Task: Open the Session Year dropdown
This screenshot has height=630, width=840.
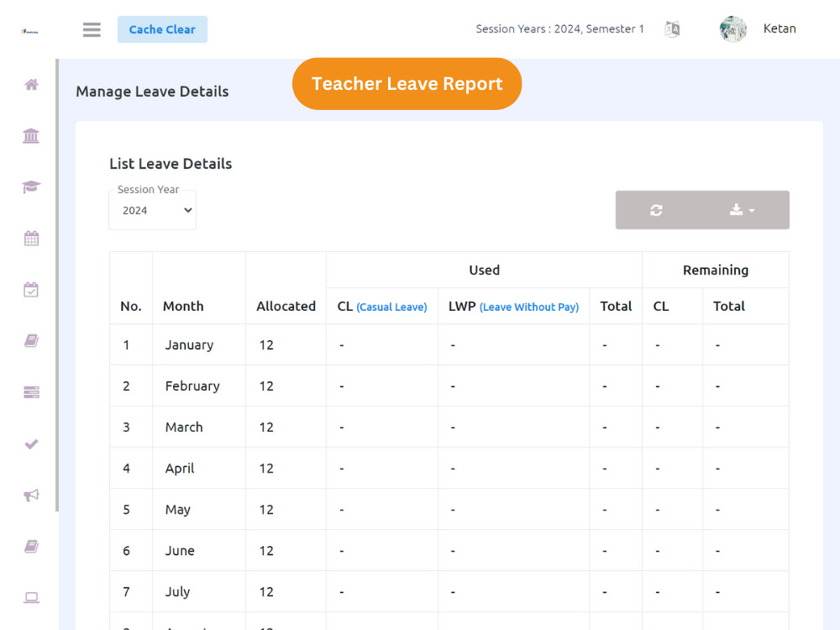Action: 152,209
